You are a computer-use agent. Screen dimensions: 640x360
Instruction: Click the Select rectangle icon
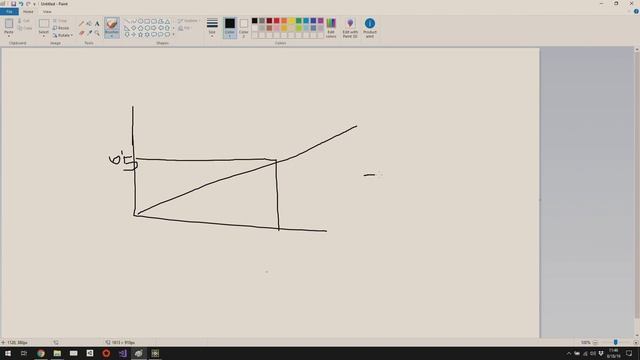tap(44, 23)
